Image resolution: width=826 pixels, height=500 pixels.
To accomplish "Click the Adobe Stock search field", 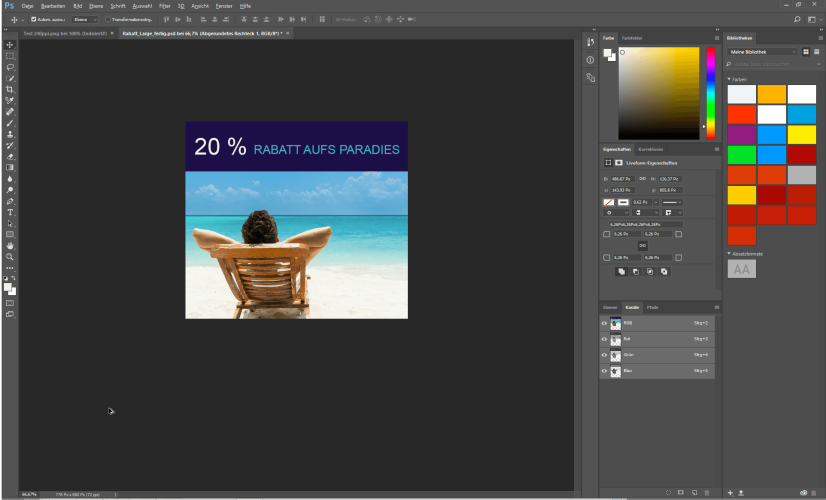I will pyautogui.click(x=774, y=64).
